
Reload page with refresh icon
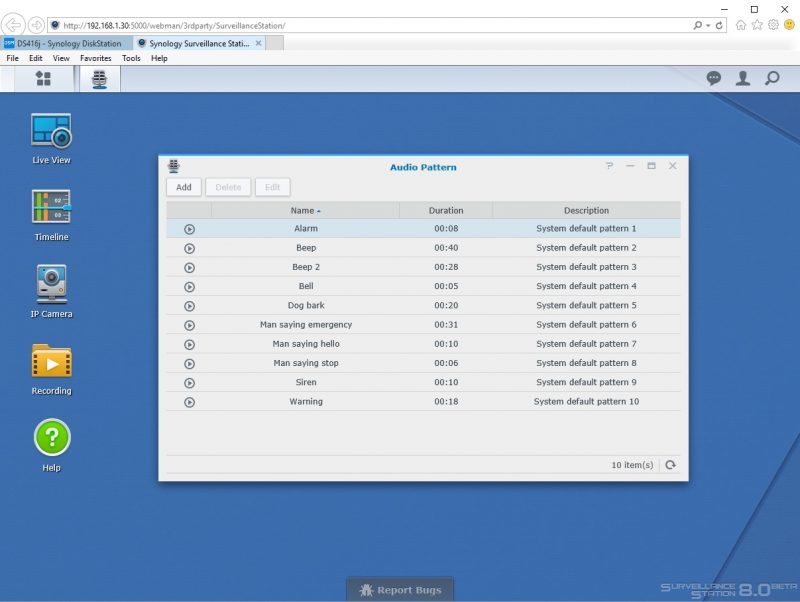pyautogui.click(x=719, y=26)
